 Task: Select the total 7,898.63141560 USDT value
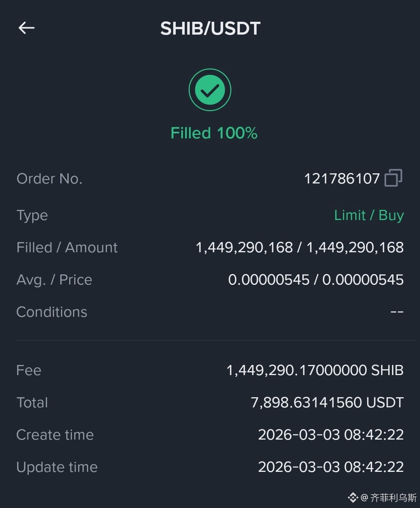point(327,402)
